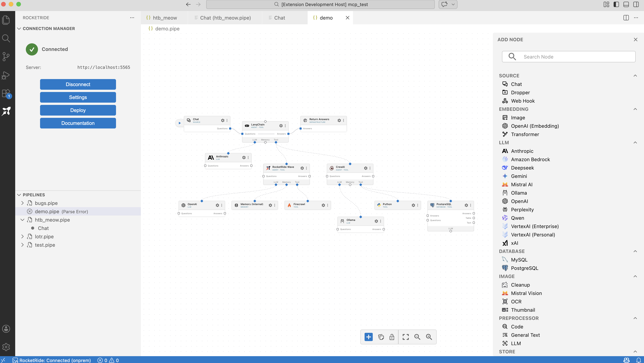The image size is (644, 363).
Task: Click the add node plus icon in canvas toolbar
Action: (368, 337)
